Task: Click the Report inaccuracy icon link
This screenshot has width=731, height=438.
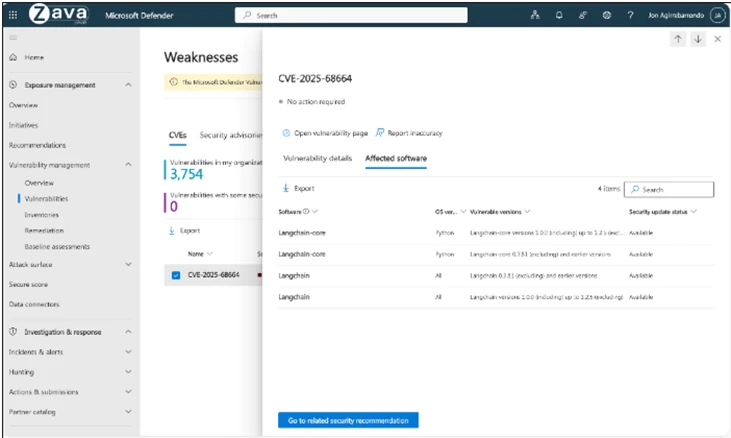Action: point(381,132)
